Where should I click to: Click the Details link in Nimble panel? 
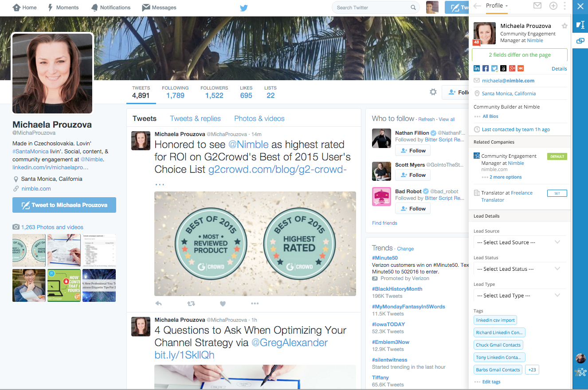click(x=559, y=69)
